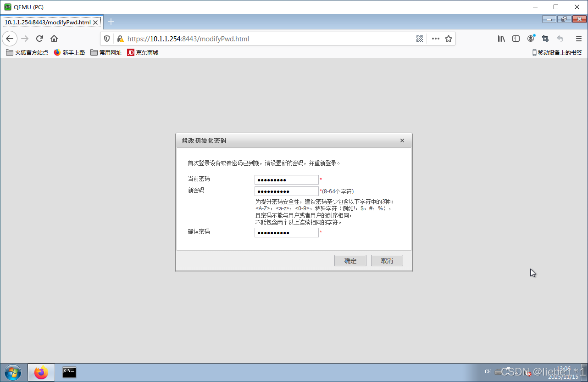Go back with the browser back arrow
This screenshot has width=588, height=382.
[10, 39]
